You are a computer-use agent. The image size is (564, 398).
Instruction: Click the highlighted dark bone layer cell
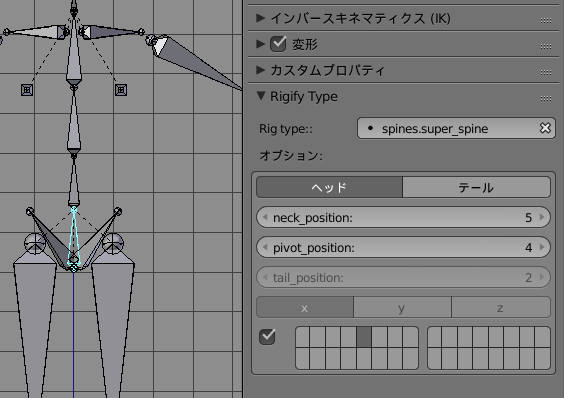tap(364, 337)
